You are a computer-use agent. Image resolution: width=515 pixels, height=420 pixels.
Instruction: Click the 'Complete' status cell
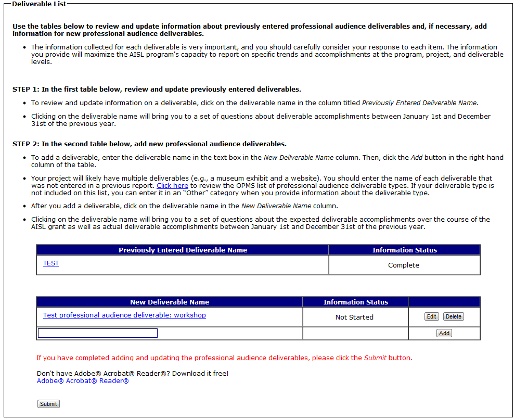[x=404, y=265]
